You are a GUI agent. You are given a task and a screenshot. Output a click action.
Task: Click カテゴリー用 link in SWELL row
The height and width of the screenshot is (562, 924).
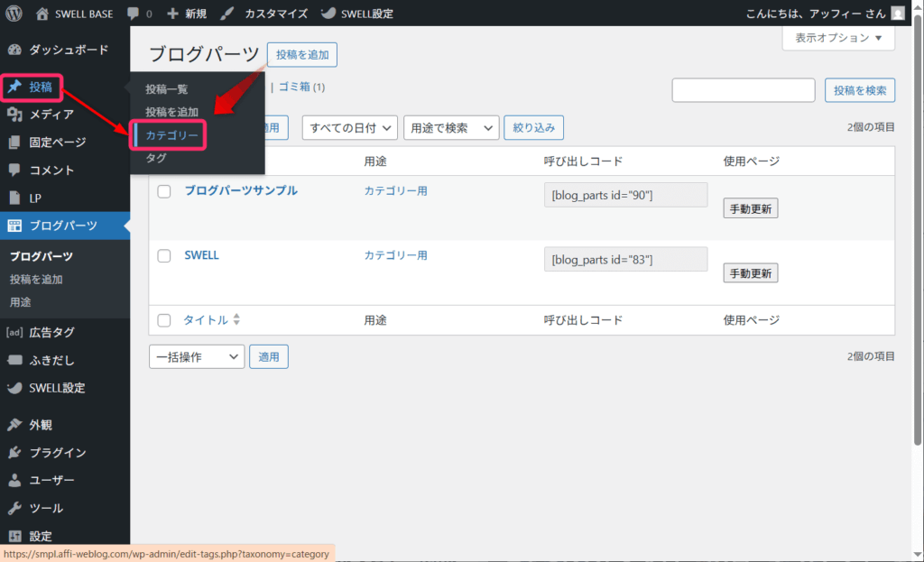[x=395, y=255]
